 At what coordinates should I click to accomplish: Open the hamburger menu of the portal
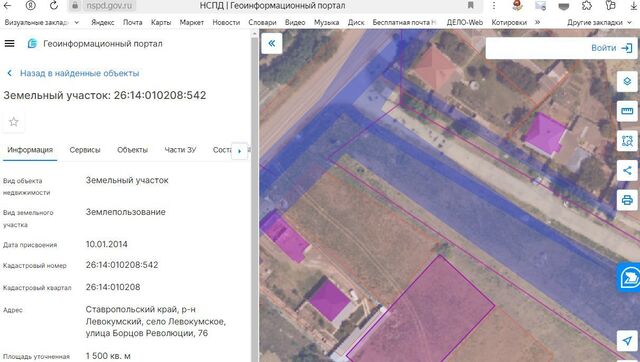tap(9, 43)
